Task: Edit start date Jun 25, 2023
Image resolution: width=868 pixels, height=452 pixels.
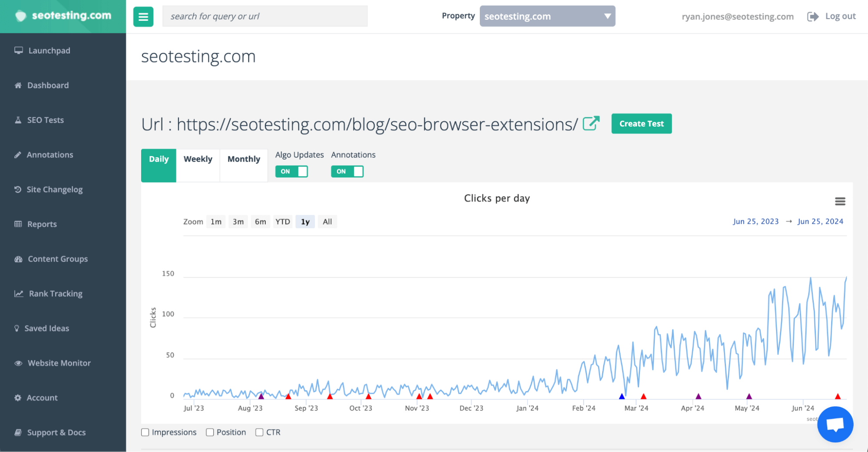Action: click(756, 221)
